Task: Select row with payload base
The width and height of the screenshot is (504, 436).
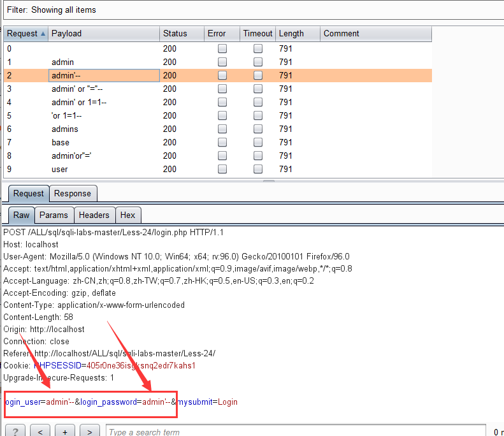Action: pyautogui.click(x=218, y=142)
